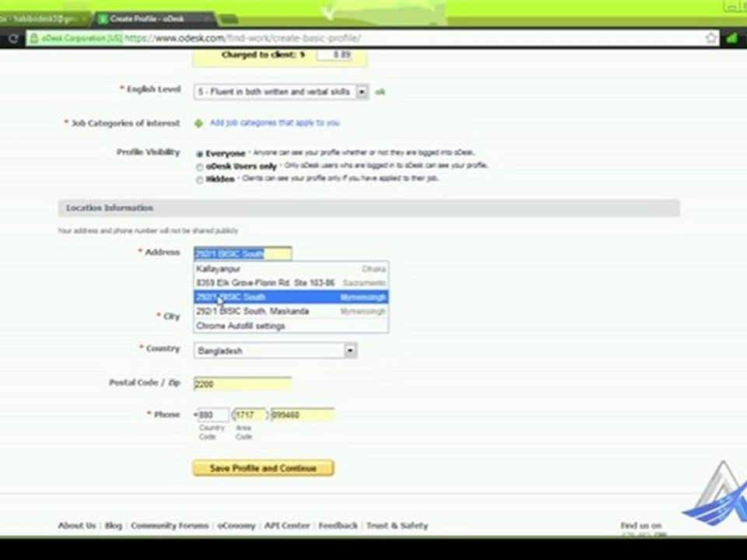The width and height of the screenshot is (747, 560).
Task: Open the About Us footer link
Action: (x=77, y=526)
